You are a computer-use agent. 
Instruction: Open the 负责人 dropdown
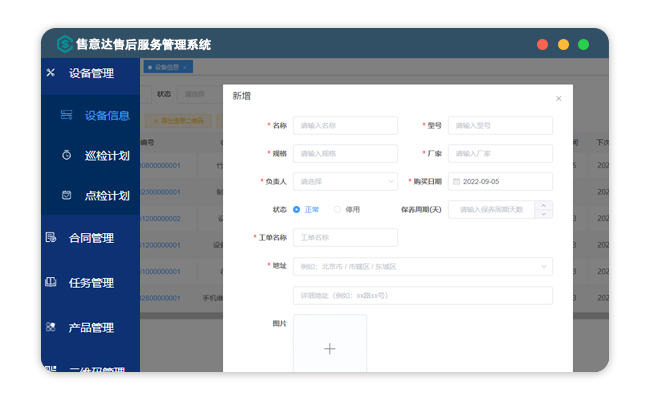click(x=345, y=182)
